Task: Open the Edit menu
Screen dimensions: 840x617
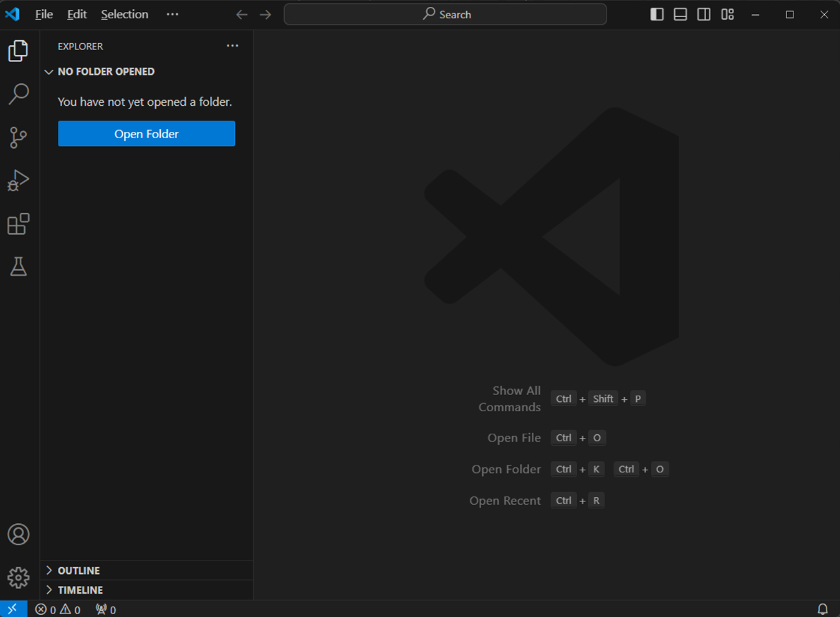Action: coord(77,15)
